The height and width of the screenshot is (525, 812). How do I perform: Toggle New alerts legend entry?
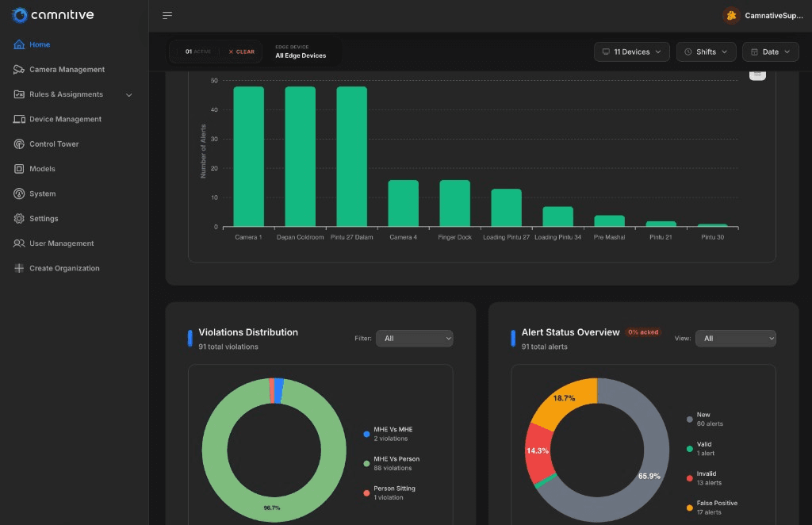coord(705,420)
